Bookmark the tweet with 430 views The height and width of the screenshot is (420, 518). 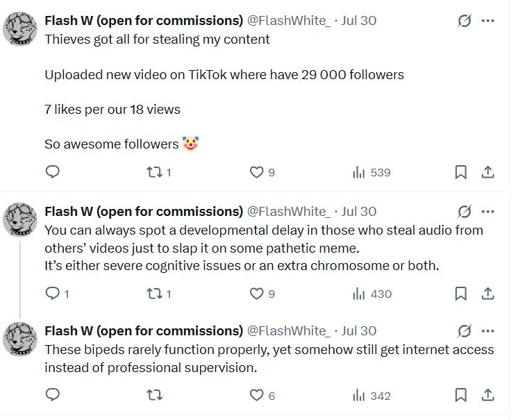tap(460, 294)
